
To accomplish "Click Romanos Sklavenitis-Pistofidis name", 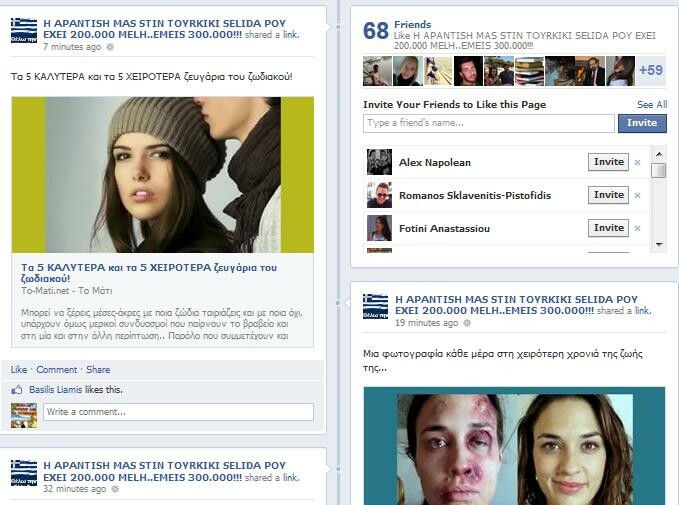I will tap(475, 195).
